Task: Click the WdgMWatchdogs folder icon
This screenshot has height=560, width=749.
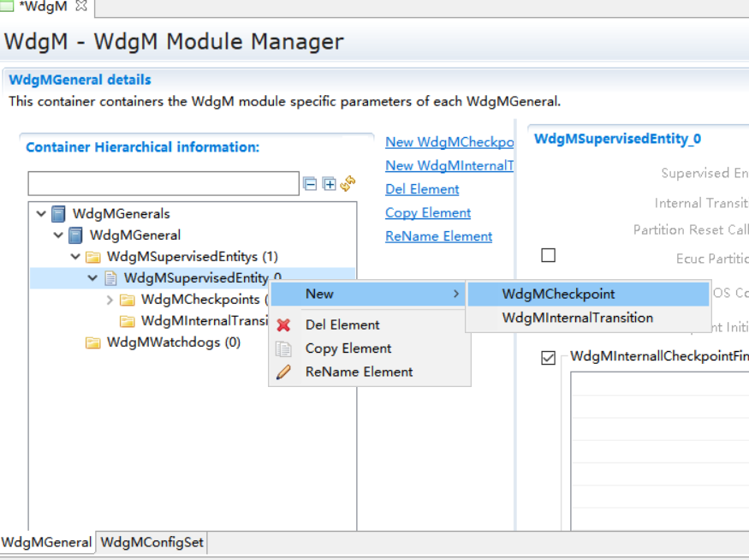Action: click(x=92, y=343)
